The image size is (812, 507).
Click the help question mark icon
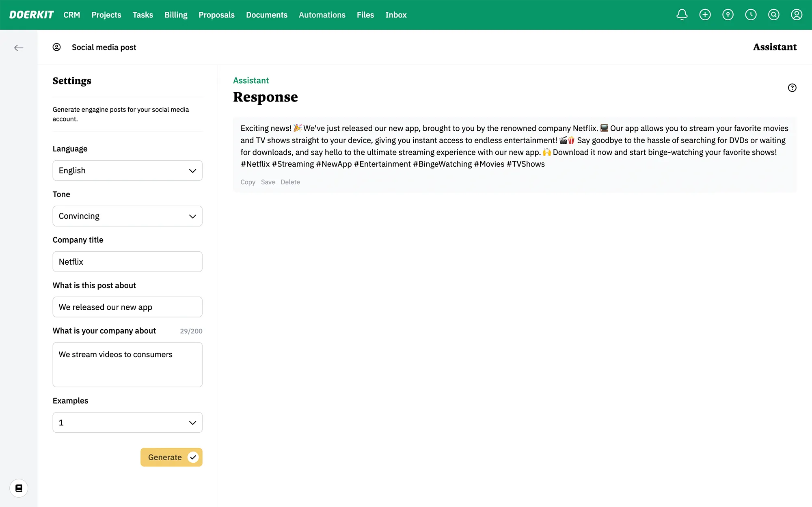[x=792, y=88]
